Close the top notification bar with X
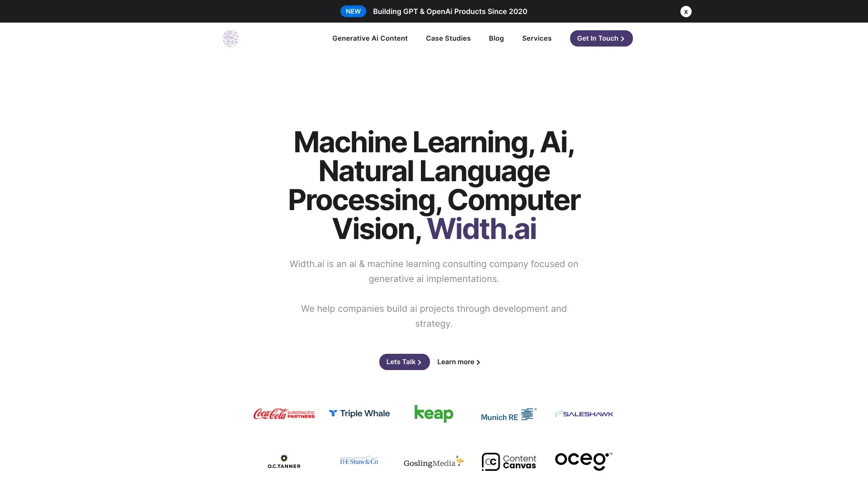Image resolution: width=868 pixels, height=488 pixels. click(x=685, y=11)
